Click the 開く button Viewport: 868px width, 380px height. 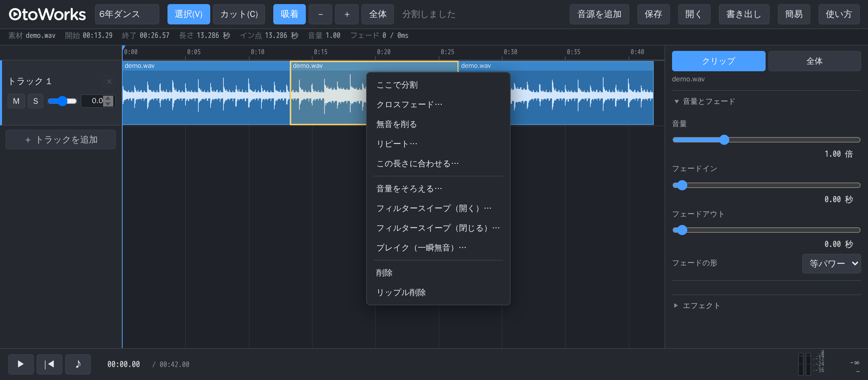point(694,14)
